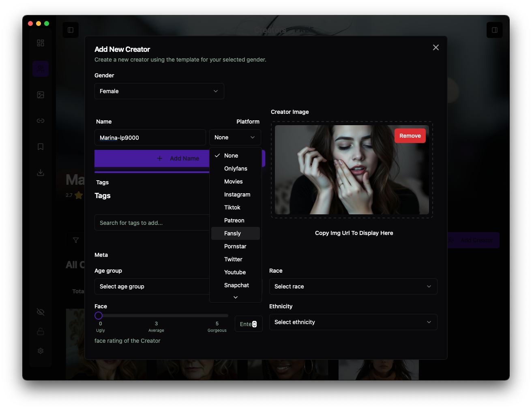The width and height of the screenshot is (532, 410).
Task: Click the downloads icon in the sidebar
Action: tap(41, 172)
